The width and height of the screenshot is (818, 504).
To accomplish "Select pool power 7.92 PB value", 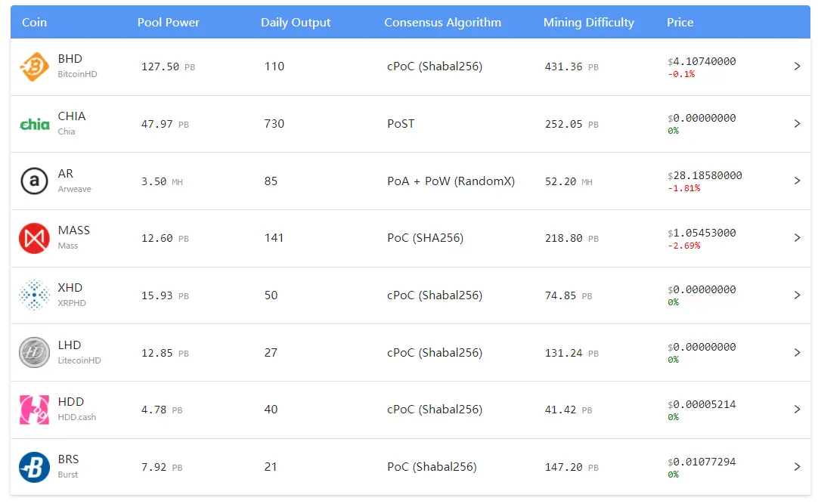I will (162, 468).
